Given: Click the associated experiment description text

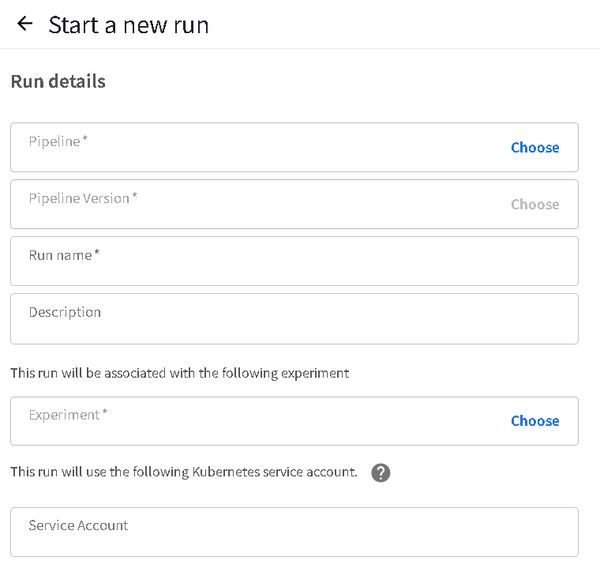Looking at the screenshot, I should [179, 373].
